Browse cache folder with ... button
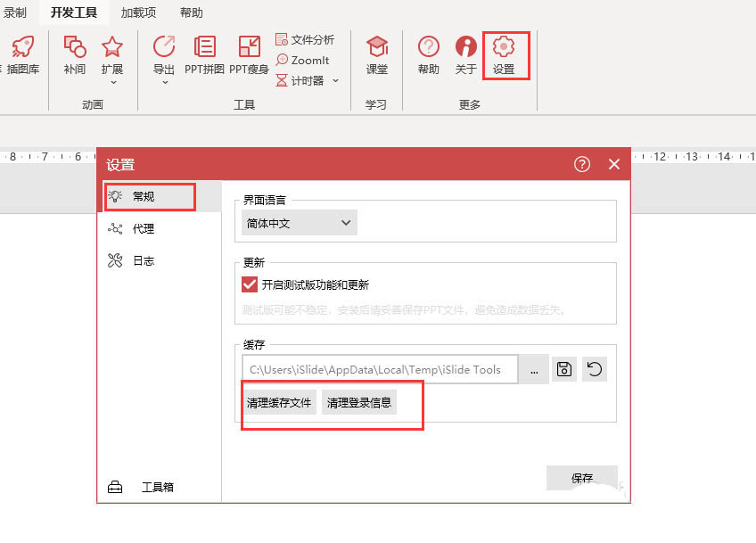 pos(534,369)
